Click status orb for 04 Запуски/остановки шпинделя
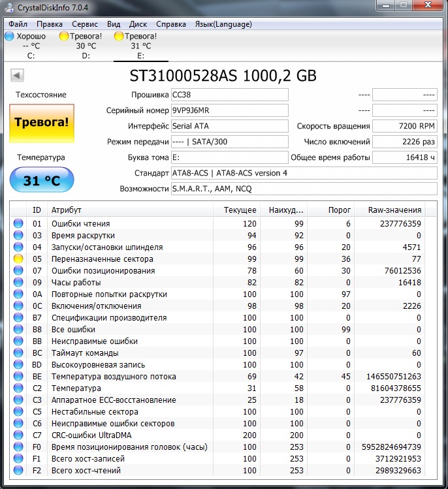Image resolution: width=448 pixels, height=489 pixels. pyautogui.click(x=18, y=247)
